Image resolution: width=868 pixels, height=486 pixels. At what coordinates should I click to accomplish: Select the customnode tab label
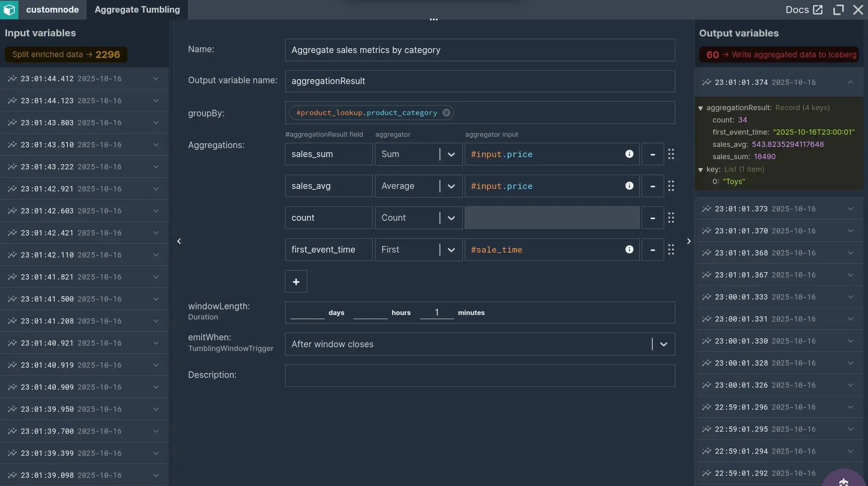pyautogui.click(x=52, y=9)
